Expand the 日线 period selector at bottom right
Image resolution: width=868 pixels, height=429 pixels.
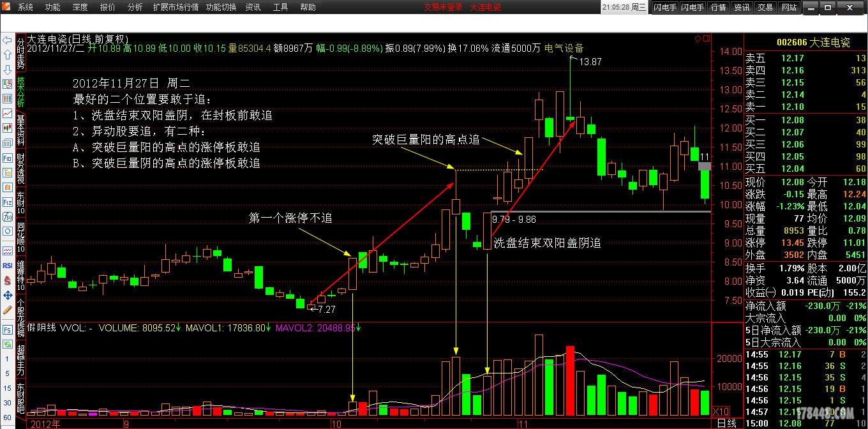726,423
